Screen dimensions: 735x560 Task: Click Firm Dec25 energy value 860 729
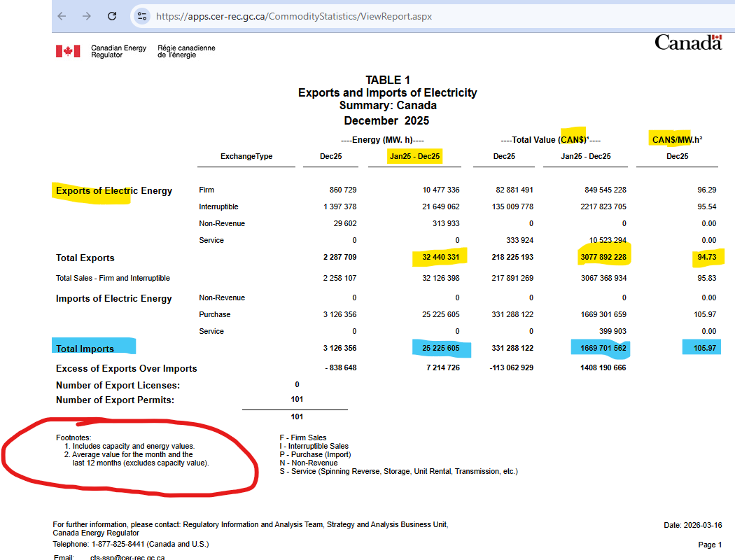point(343,190)
